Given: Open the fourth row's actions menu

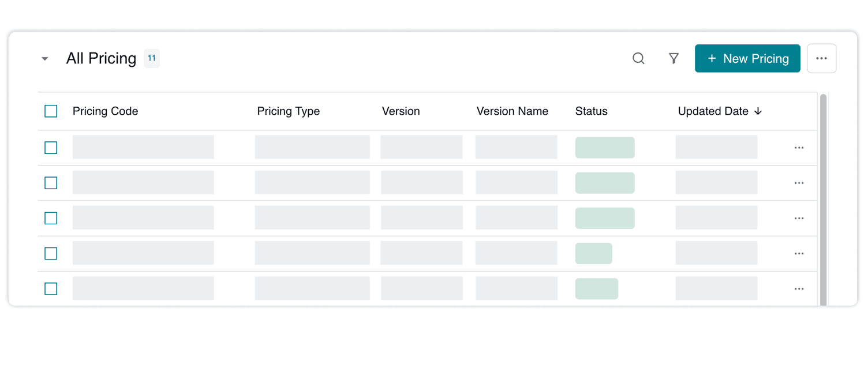Looking at the screenshot, I should click(799, 253).
